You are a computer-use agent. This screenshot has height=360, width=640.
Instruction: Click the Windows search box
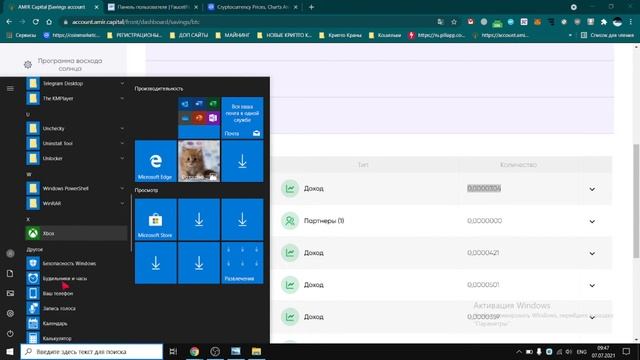point(91,351)
